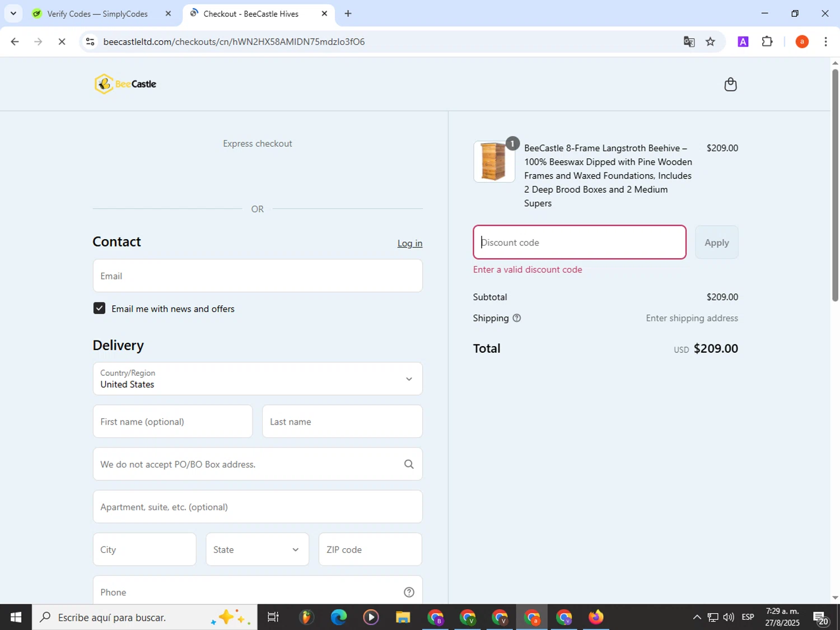Click the street address field
840x630 pixels.
258,464
